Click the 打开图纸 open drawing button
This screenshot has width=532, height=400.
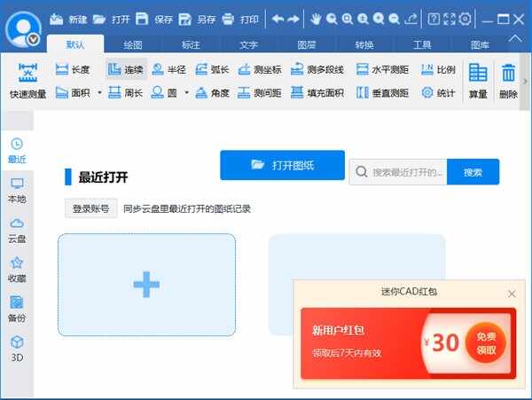click(282, 165)
